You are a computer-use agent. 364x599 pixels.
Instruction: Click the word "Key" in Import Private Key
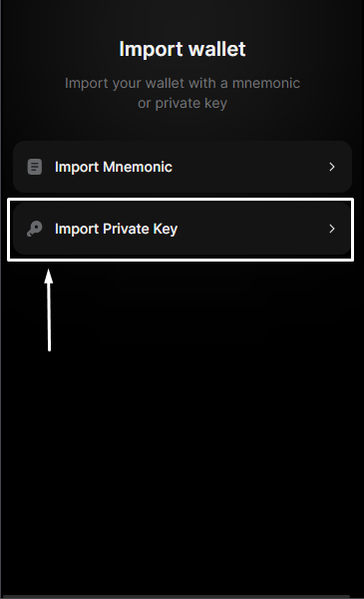click(x=166, y=230)
